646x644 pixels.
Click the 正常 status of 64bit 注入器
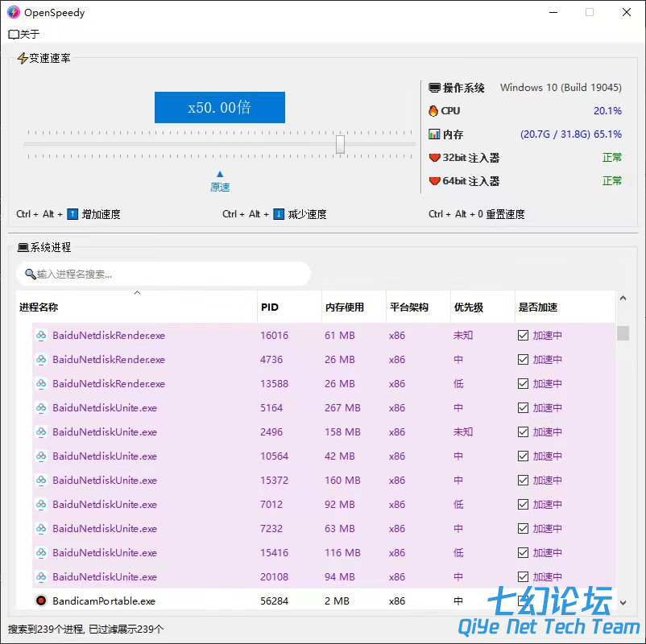pos(612,181)
